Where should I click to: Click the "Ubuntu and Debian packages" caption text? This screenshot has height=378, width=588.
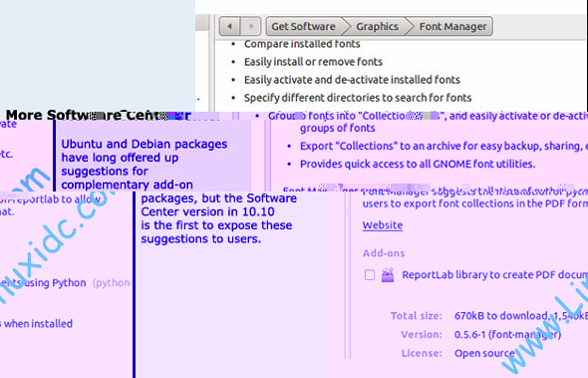[144, 145]
